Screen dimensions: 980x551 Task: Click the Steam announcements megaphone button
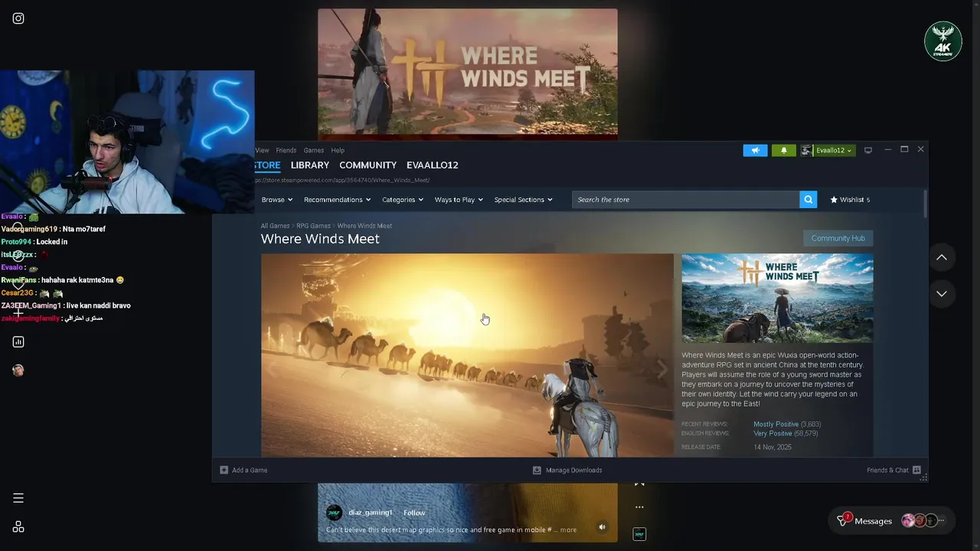coord(755,150)
